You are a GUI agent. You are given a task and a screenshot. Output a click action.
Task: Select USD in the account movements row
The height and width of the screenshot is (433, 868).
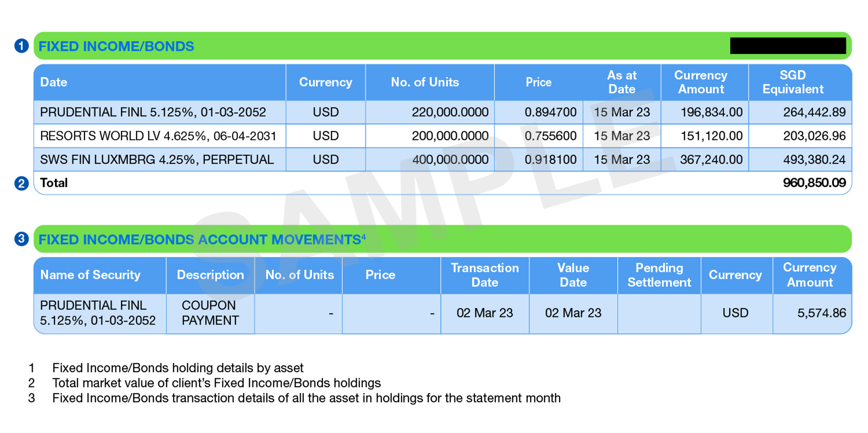[x=735, y=313]
